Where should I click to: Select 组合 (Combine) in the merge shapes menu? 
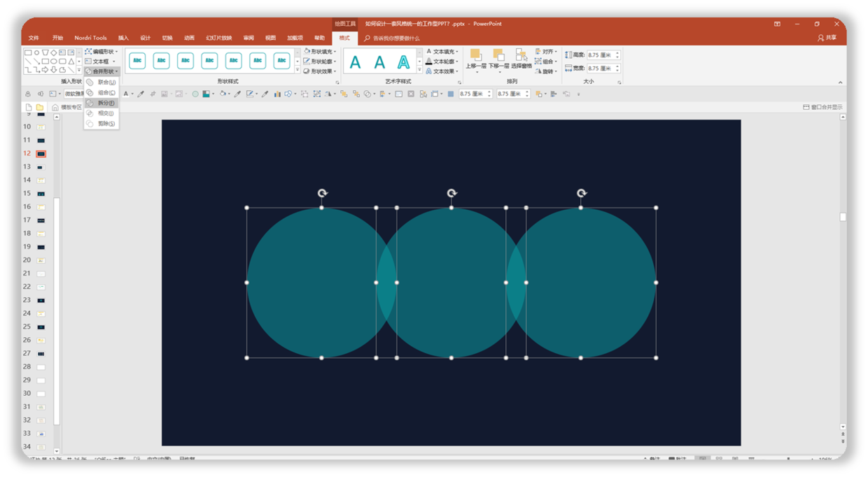point(101,92)
